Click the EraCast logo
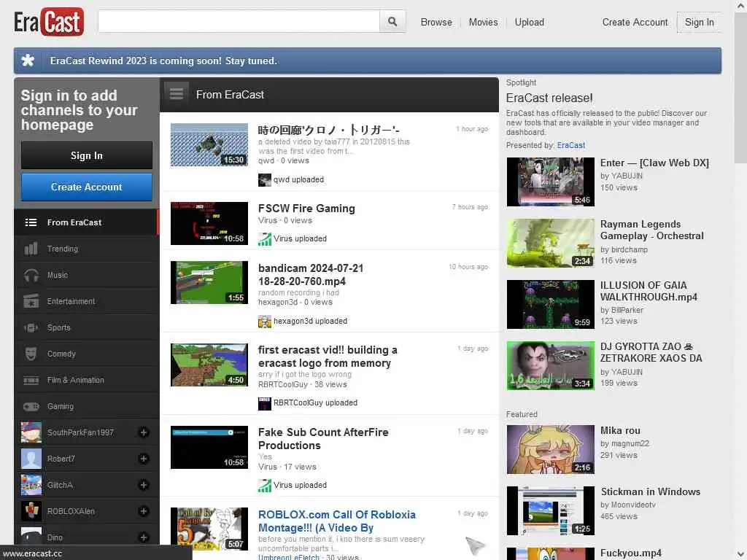The image size is (747, 560). [x=49, y=22]
